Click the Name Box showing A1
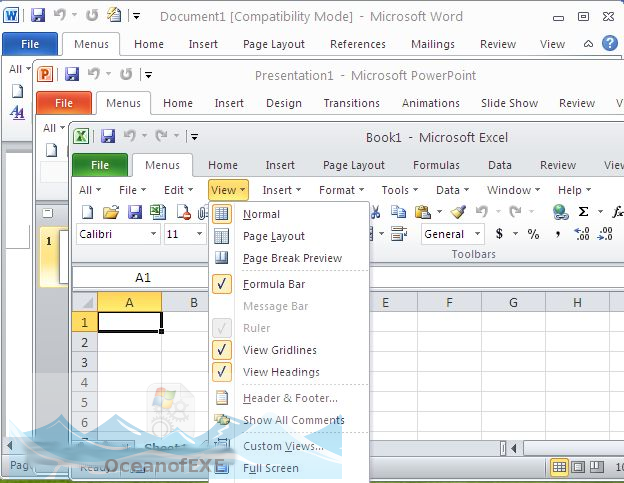The height and width of the screenshot is (483, 624). (140, 277)
